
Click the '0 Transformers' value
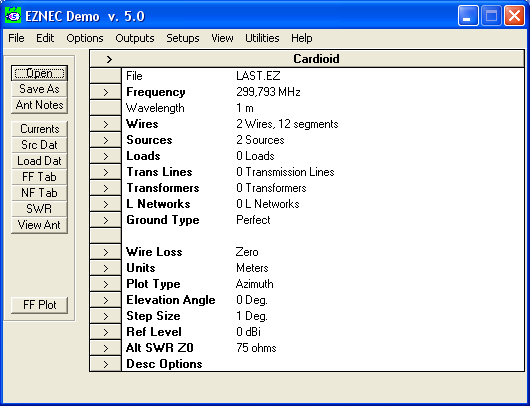(271, 188)
